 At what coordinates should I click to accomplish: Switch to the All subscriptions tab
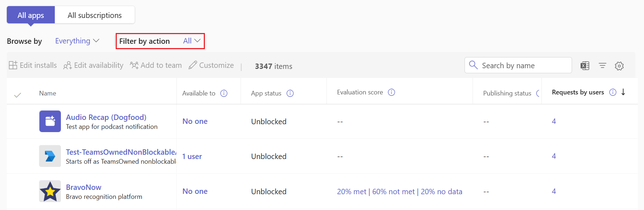(95, 15)
